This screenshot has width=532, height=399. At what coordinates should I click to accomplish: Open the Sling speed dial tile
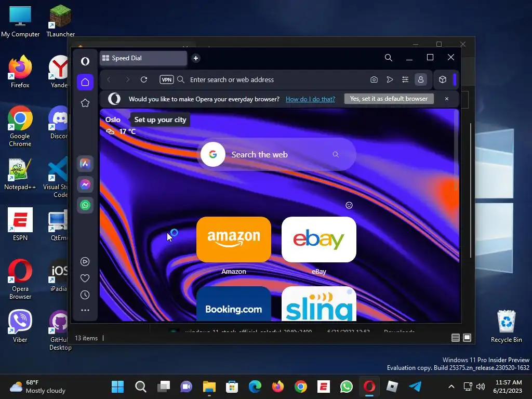(319, 304)
